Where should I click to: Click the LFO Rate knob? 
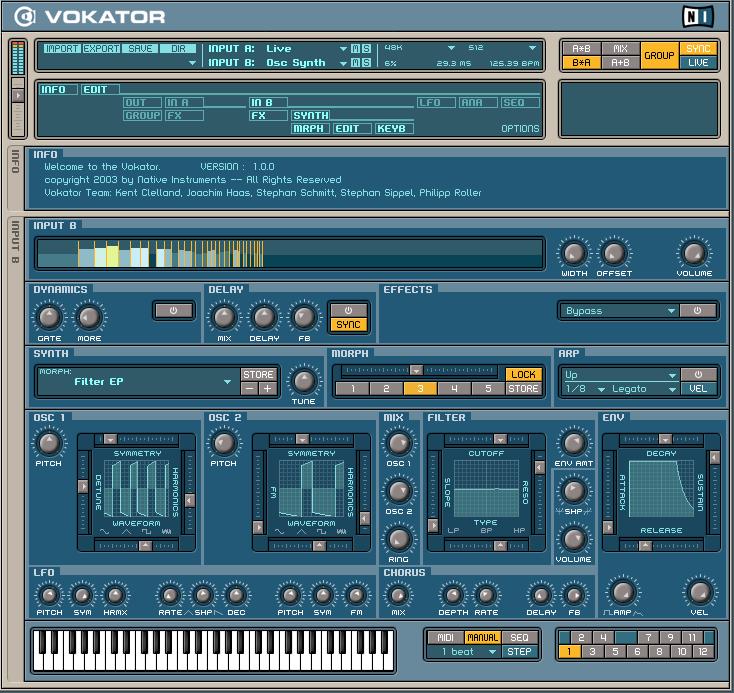(x=170, y=595)
